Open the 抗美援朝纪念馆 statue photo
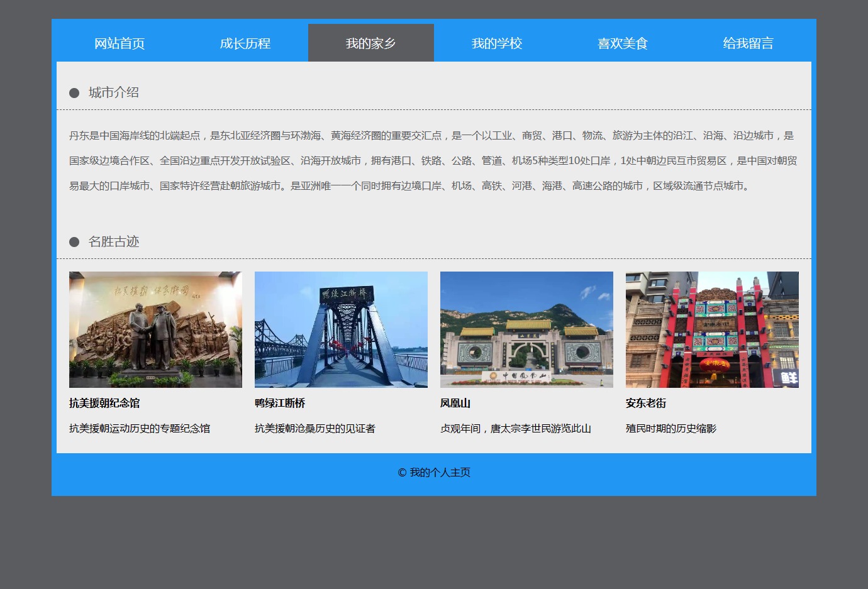The height and width of the screenshot is (589, 868). click(155, 329)
